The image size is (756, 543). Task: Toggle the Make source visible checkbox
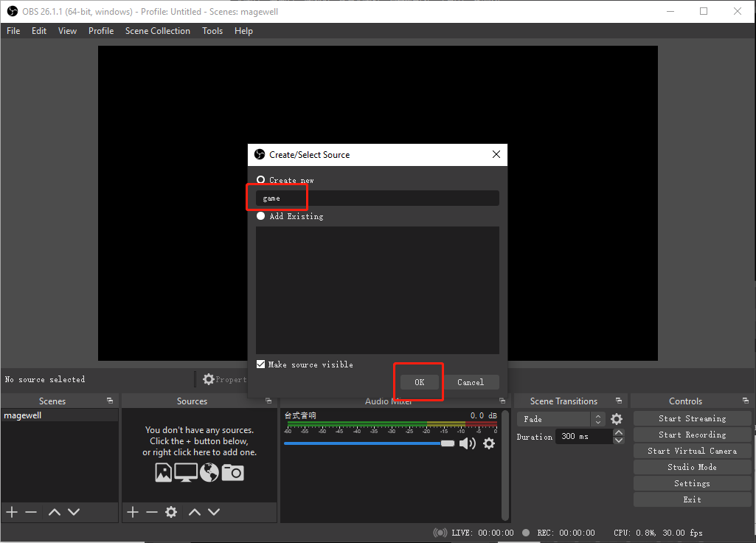(261, 364)
